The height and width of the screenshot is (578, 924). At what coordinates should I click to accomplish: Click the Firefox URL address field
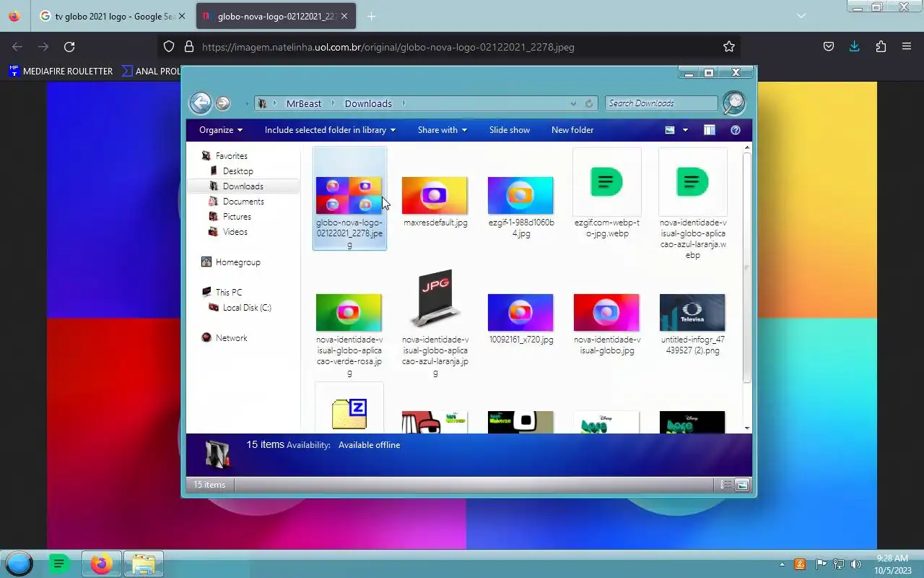click(x=448, y=47)
